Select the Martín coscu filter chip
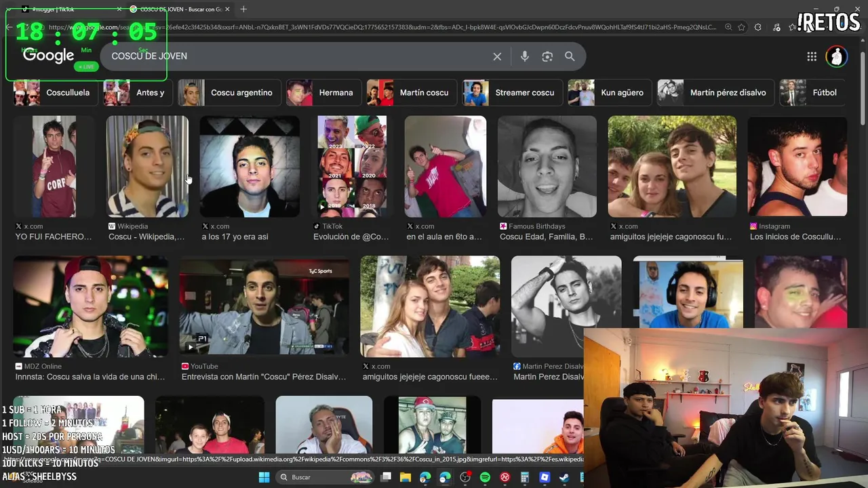 pyautogui.click(x=410, y=93)
